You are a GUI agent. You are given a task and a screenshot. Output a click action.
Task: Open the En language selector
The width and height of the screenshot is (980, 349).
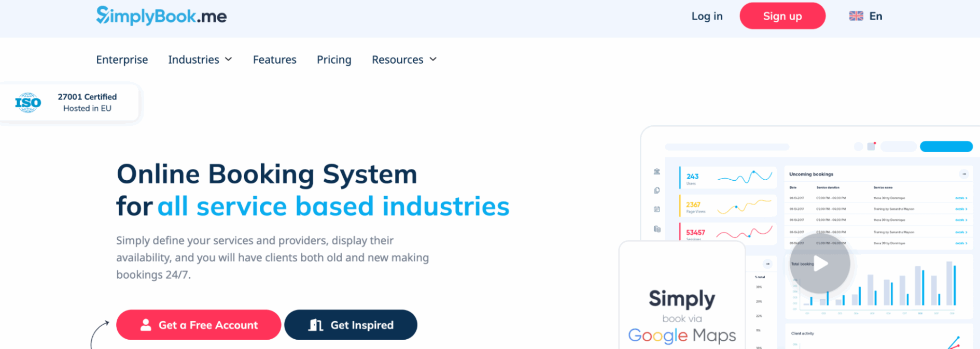tap(875, 16)
